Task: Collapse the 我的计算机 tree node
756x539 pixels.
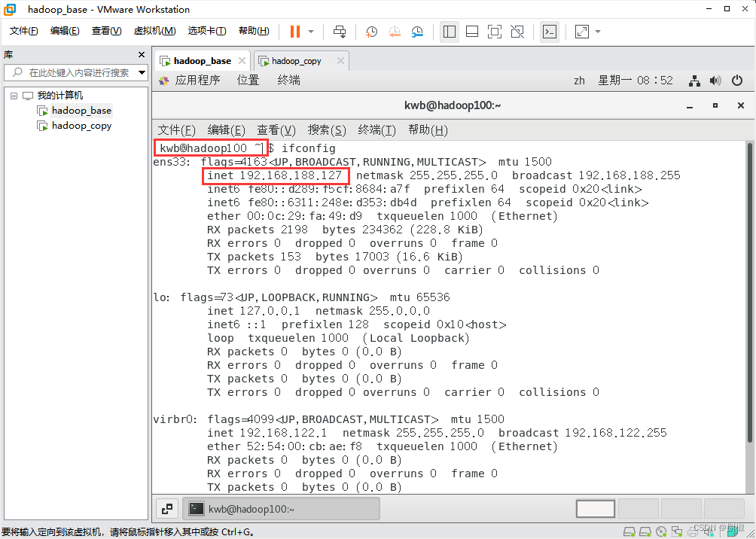Action: point(14,96)
